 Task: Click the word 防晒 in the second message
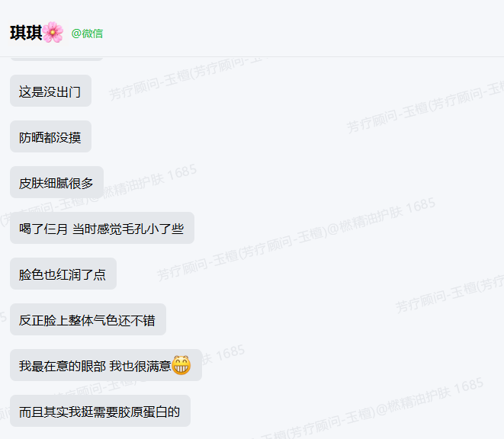(x=31, y=138)
